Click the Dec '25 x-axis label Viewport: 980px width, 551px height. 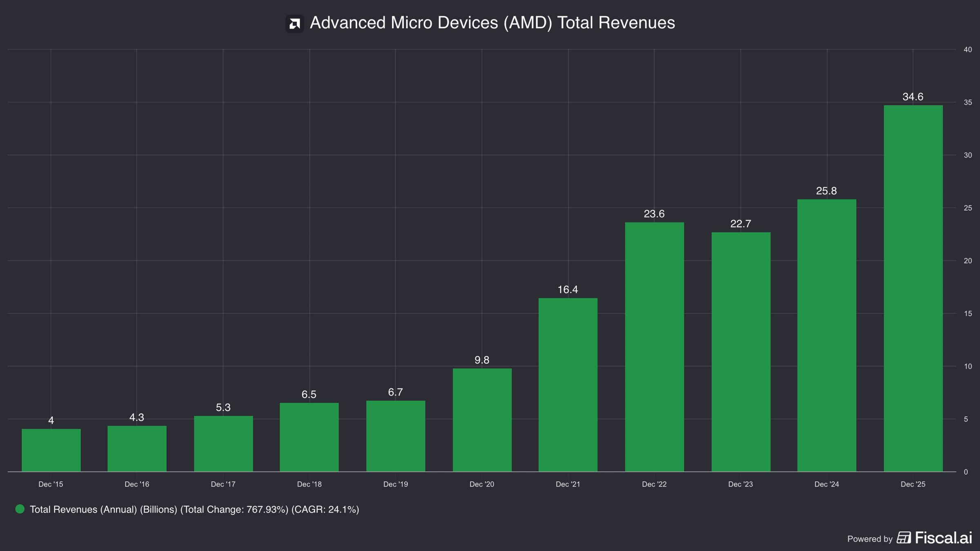pos(913,484)
